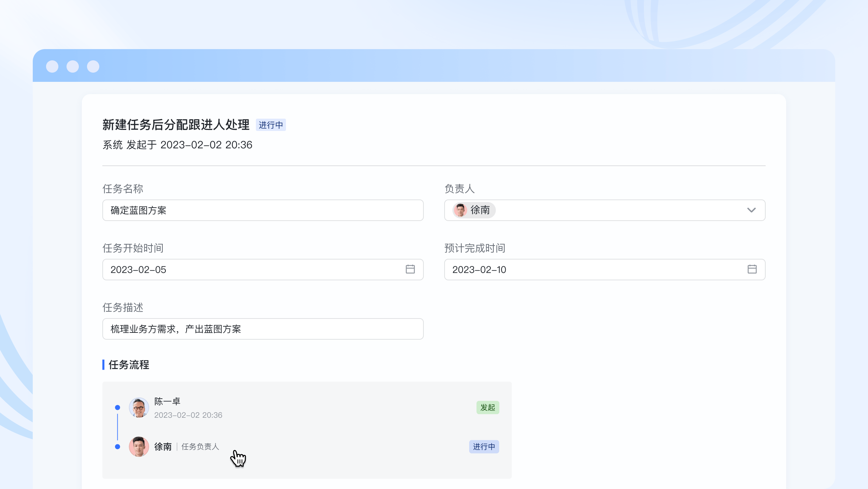
Task: Click the 任务名称 input with 确定蓝图方案
Action: click(263, 210)
